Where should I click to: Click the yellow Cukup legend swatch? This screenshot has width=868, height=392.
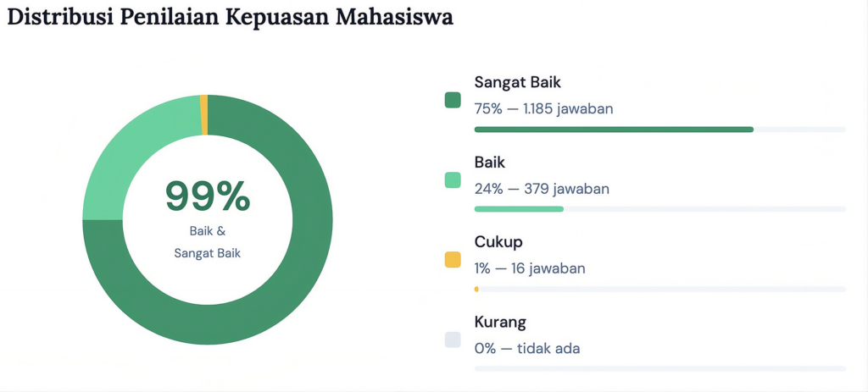(x=453, y=259)
